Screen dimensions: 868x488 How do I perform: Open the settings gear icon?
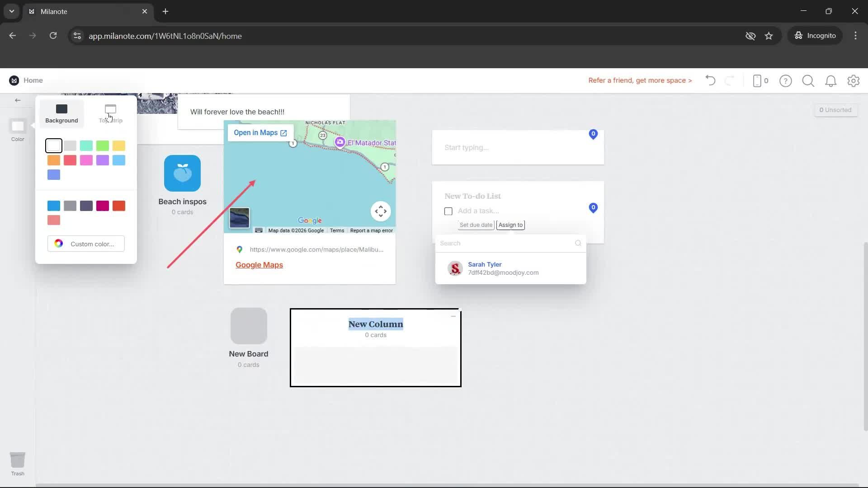(x=853, y=81)
